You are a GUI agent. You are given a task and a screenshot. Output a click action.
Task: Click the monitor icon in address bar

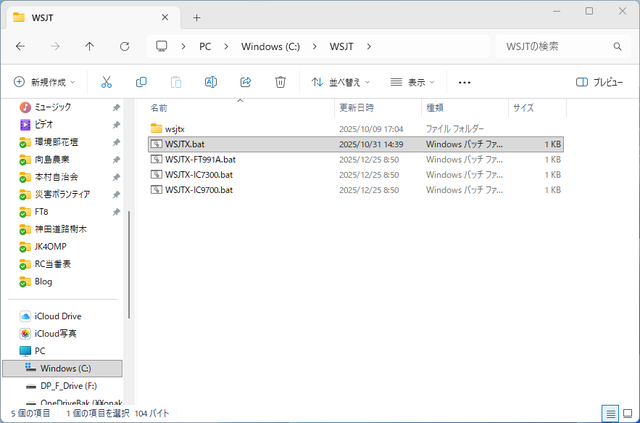[x=162, y=46]
